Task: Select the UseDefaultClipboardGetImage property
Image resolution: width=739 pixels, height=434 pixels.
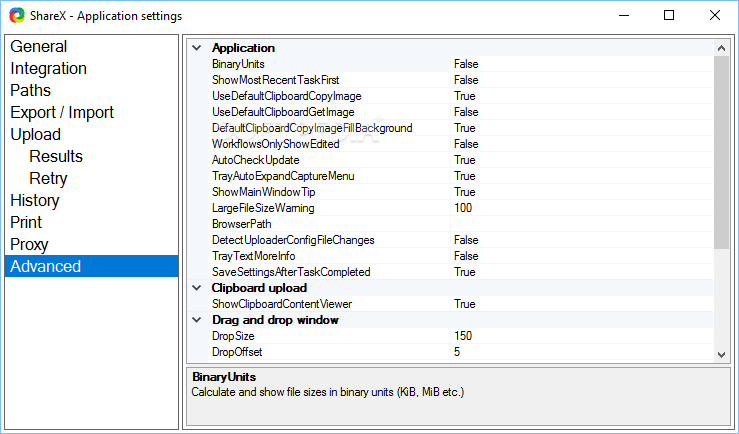Action: pos(283,112)
